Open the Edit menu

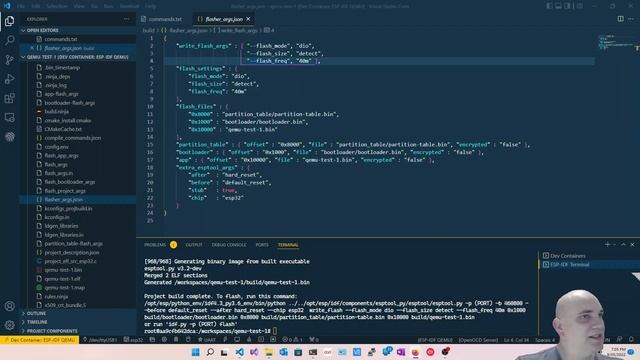coord(36,6)
